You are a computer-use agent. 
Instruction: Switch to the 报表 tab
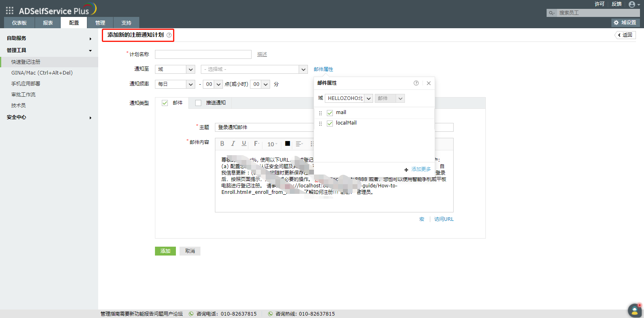click(x=48, y=23)
